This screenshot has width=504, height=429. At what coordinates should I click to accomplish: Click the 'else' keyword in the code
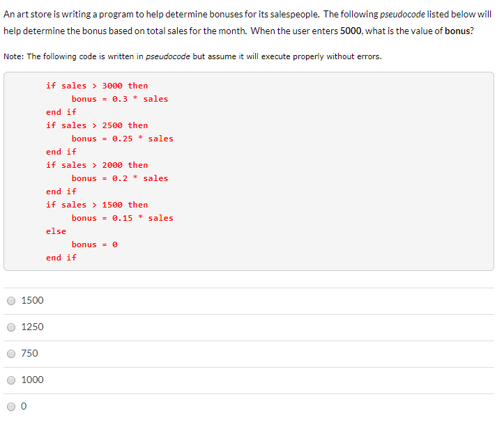tap(56, 231)
